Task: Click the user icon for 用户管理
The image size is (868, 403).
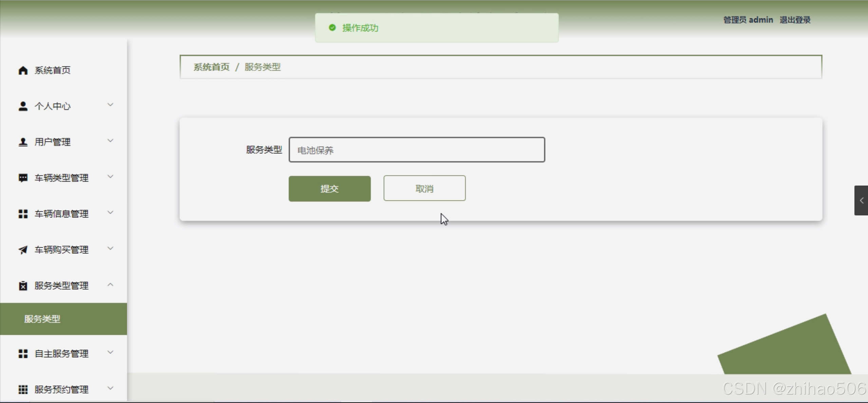Action: (x=23, y=142)
